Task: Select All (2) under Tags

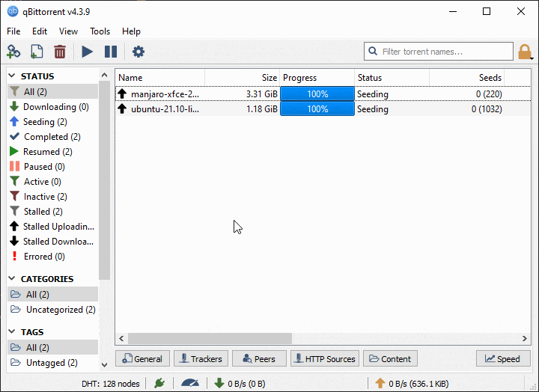Action: click(x=52, y=347)
